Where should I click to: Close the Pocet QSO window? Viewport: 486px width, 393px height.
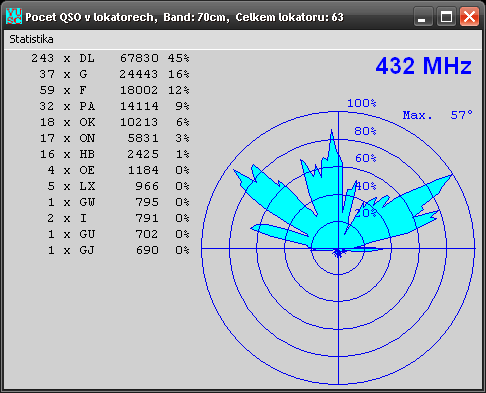(x=469, y=16)
